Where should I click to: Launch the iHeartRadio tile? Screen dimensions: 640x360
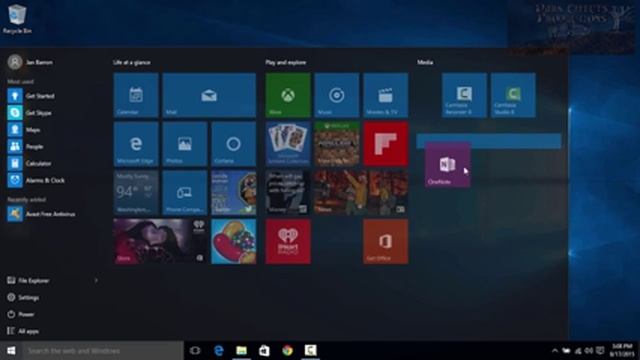pos(288,242)
